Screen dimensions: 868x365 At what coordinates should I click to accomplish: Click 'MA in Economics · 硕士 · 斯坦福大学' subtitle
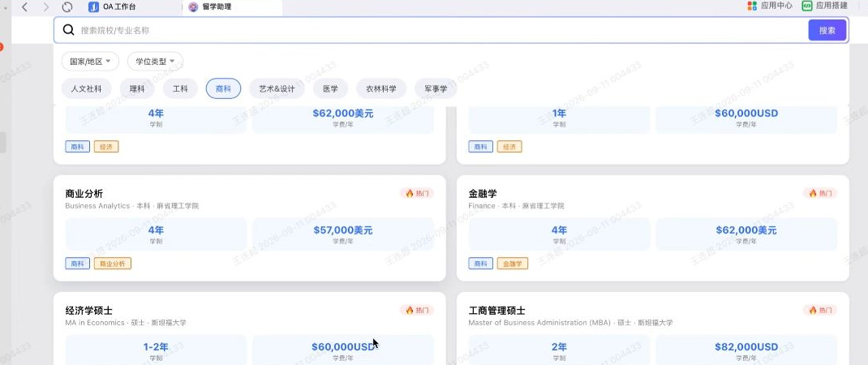[126, 323]
